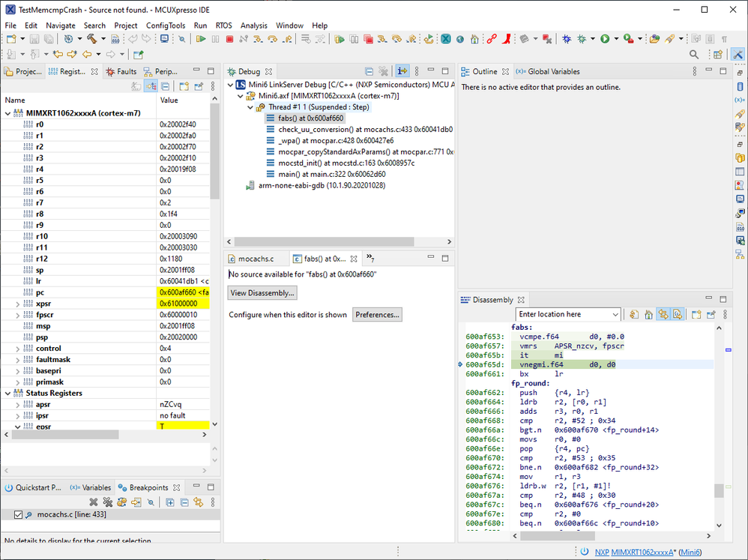Switch to the Faults tab
The height and width of the screenshot is (560, 748).
(x=121, y=71)
